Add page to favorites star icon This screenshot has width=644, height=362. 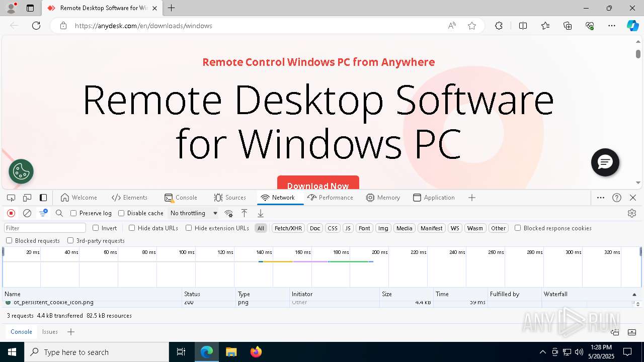tap(472, 26)
